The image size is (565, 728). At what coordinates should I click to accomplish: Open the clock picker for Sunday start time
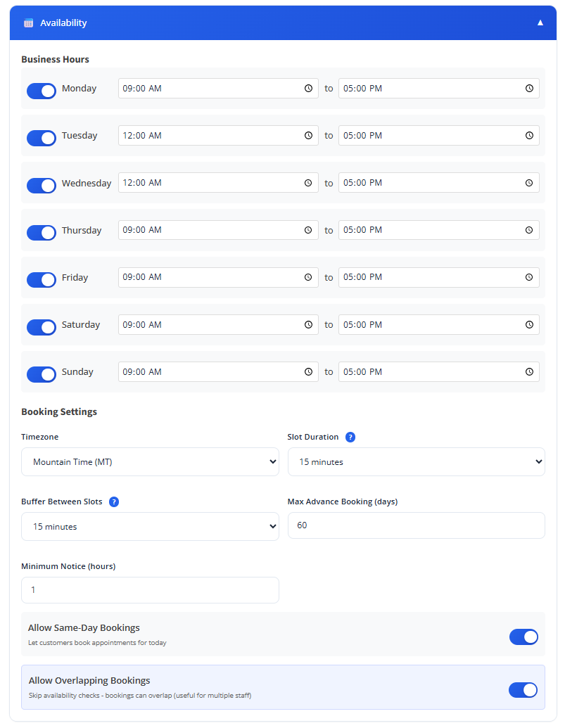point(308,372)
